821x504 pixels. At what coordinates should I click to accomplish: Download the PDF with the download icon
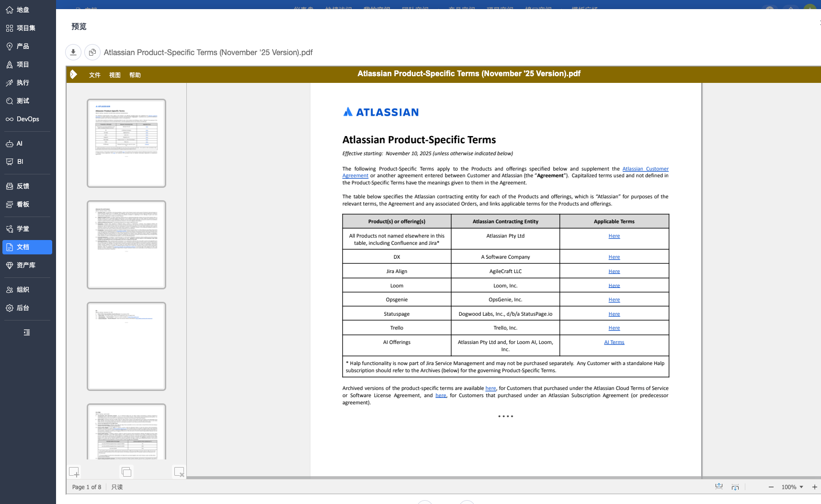point(73,52)
